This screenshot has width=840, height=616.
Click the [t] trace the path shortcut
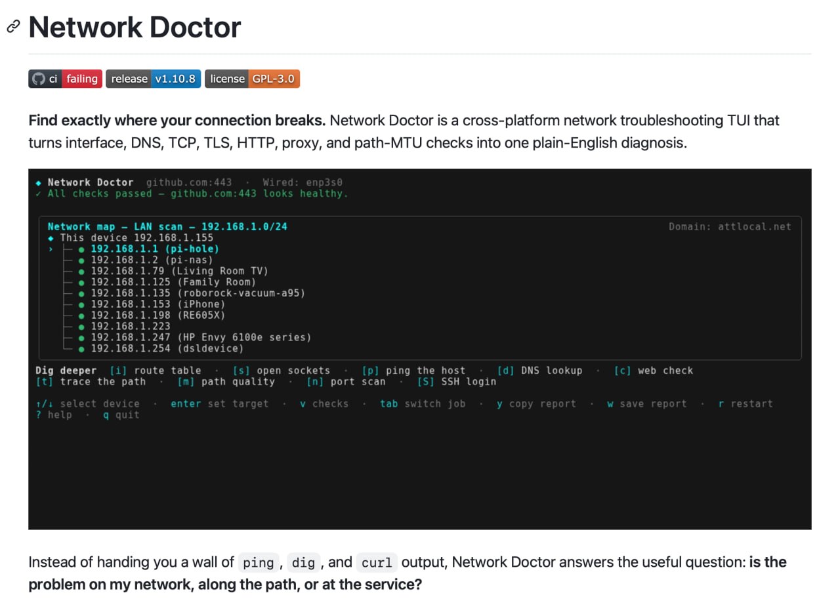(91, 382)
